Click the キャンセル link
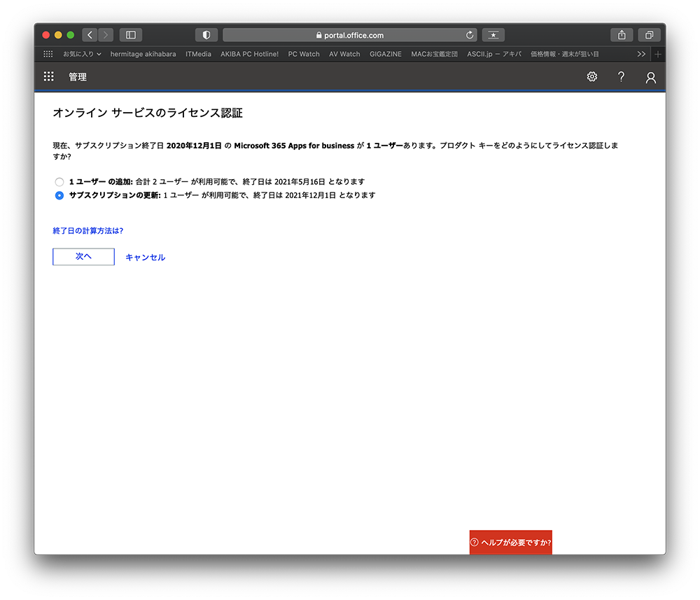Viewport: 700px width, 600px height. (145, 257)
